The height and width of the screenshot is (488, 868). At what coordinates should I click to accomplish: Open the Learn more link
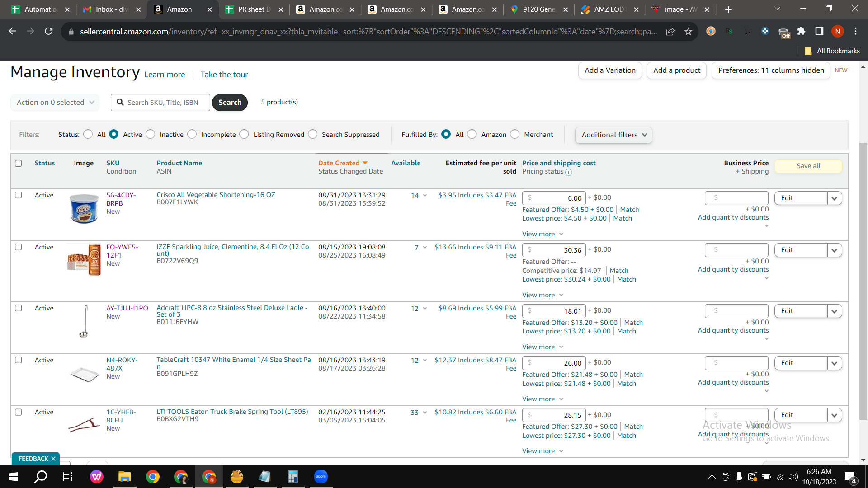165,75
